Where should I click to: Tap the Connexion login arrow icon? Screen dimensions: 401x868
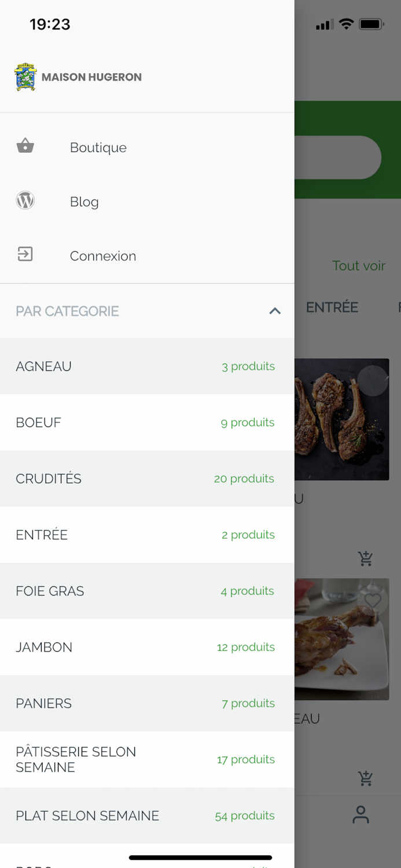pos(25,255)
